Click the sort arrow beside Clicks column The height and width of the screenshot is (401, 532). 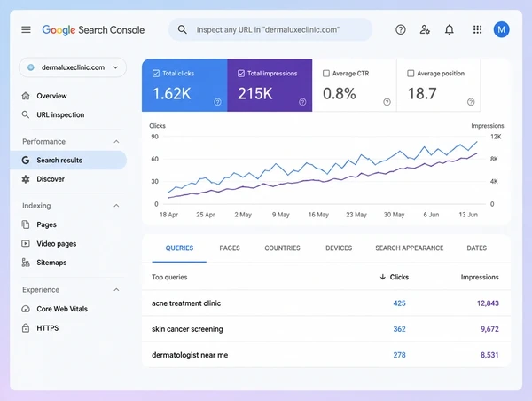click(383, 277)
